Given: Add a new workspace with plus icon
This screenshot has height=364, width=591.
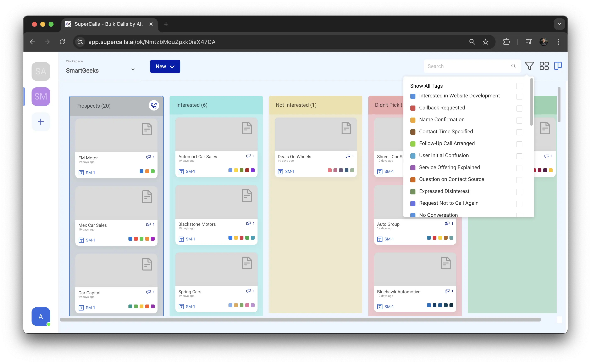Looking at the screenshot, I should (x=41, y=121).
